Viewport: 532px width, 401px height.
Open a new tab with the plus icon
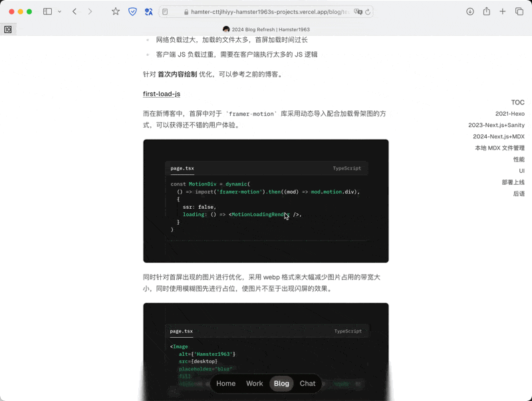pyautogui.click(x=504, y=11)
